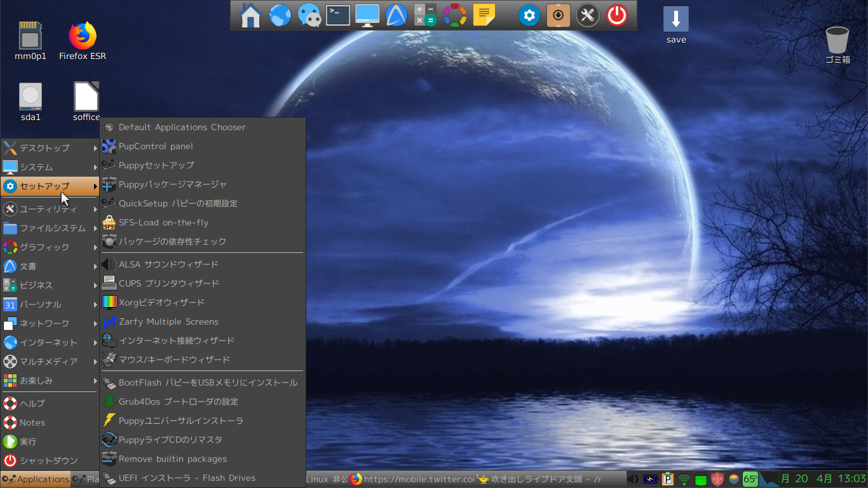
Task: Click the Applications taskbar button
Action: tap(36, 479)
